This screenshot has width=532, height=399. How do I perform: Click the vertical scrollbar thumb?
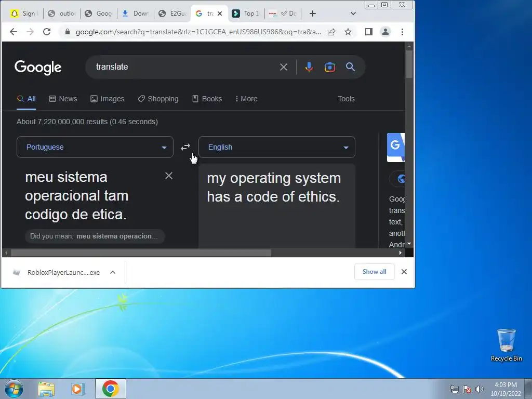[409, 64]
